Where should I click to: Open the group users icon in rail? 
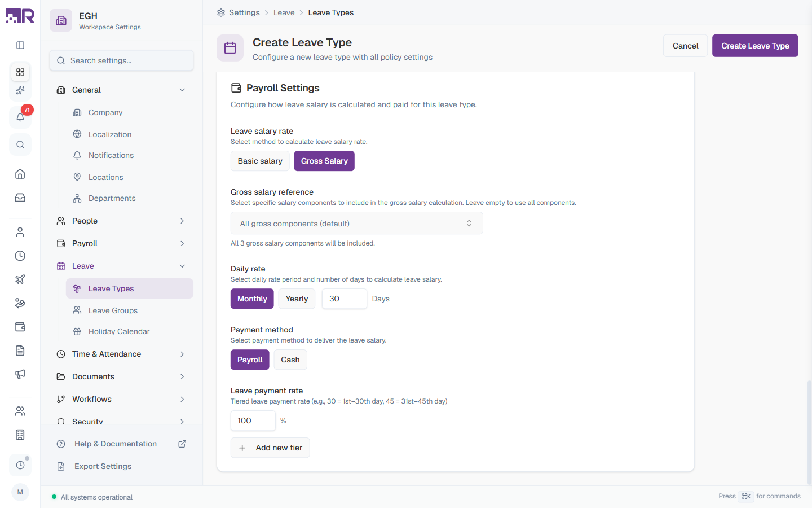20,411
